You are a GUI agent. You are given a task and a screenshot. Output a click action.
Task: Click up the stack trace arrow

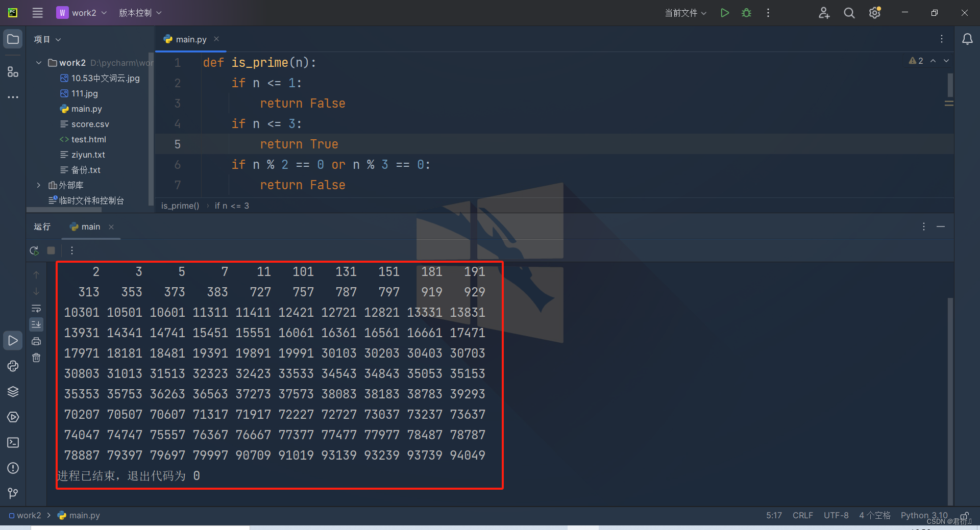point(36,275)
